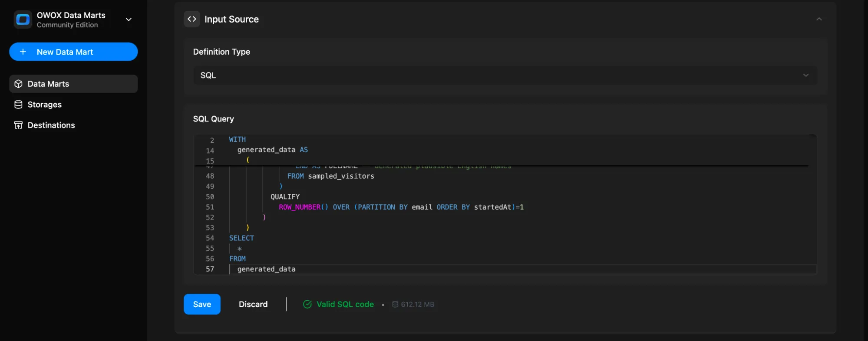
Task: Open the OWOX project switcher chevron
Action: (129, 20)
